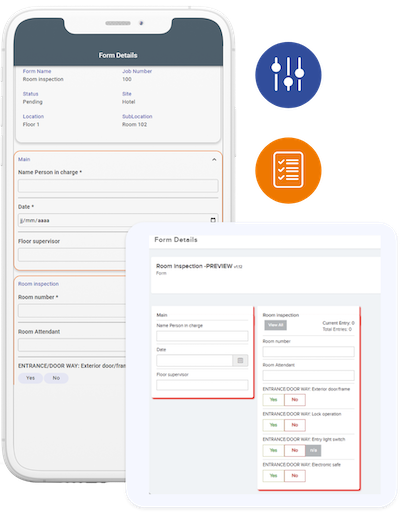The height and width of the screenshot is (515, 404).
Task: Click the Current Entry: 0 text
Action: pyautogui.click(x=338, y=323)
